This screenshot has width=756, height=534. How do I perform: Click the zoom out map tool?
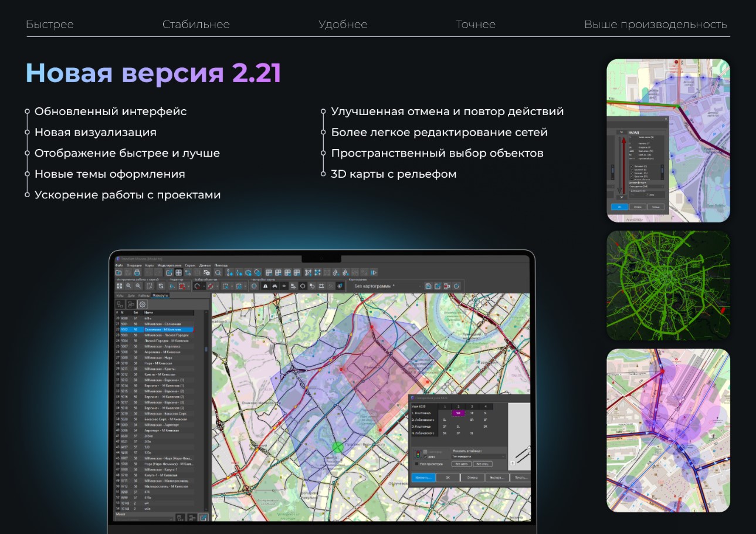(x=138, y=286)
